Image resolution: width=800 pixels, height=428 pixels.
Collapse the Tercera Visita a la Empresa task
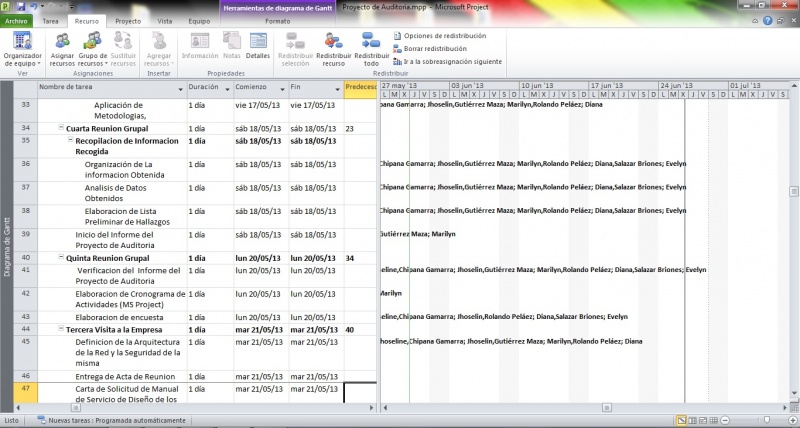tap(61, 329)
